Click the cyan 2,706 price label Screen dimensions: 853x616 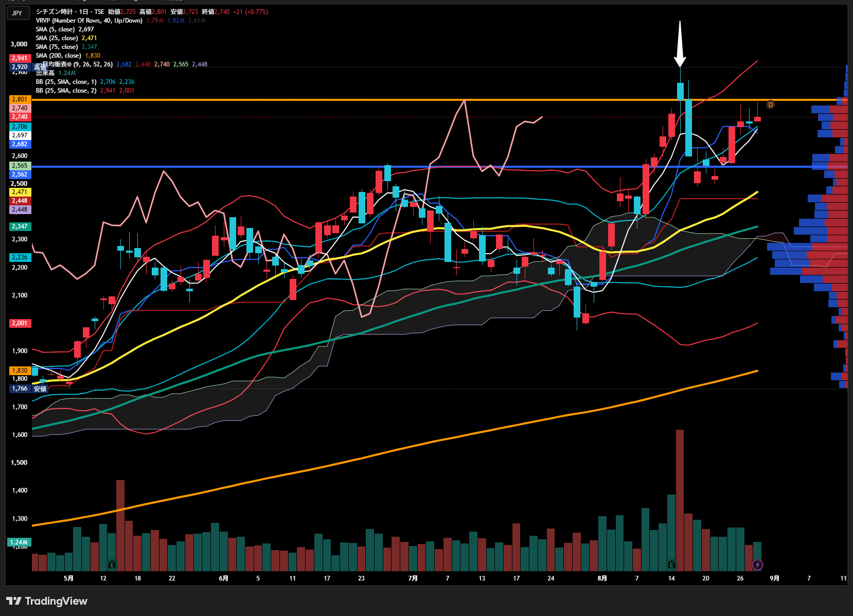point(20,127)
